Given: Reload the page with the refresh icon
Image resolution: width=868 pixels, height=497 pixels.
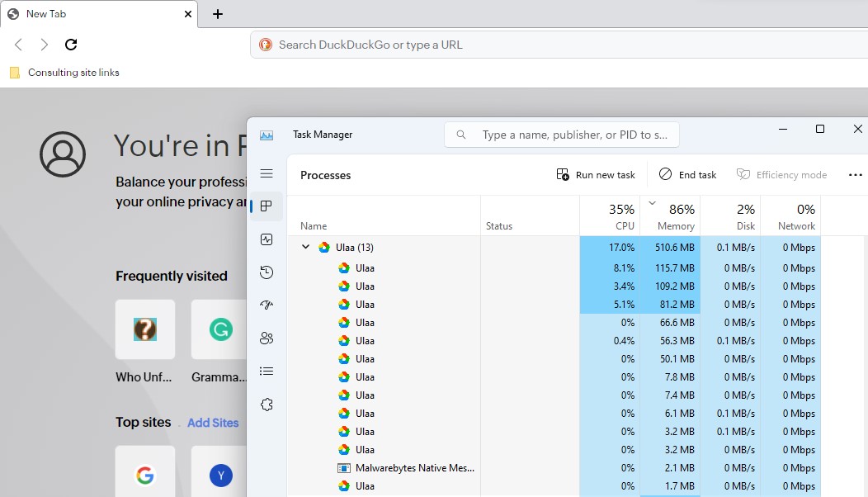Looking at the screenshot, I should [x=71, y=45].
